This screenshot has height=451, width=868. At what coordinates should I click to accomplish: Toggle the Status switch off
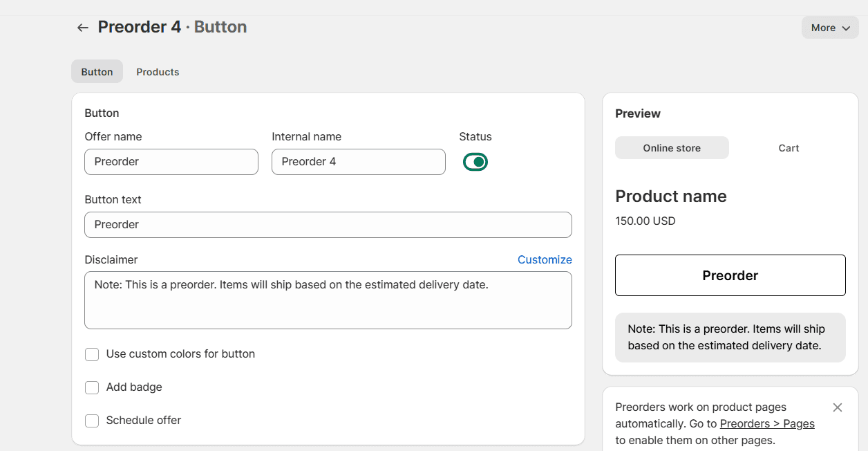point(475,161)
